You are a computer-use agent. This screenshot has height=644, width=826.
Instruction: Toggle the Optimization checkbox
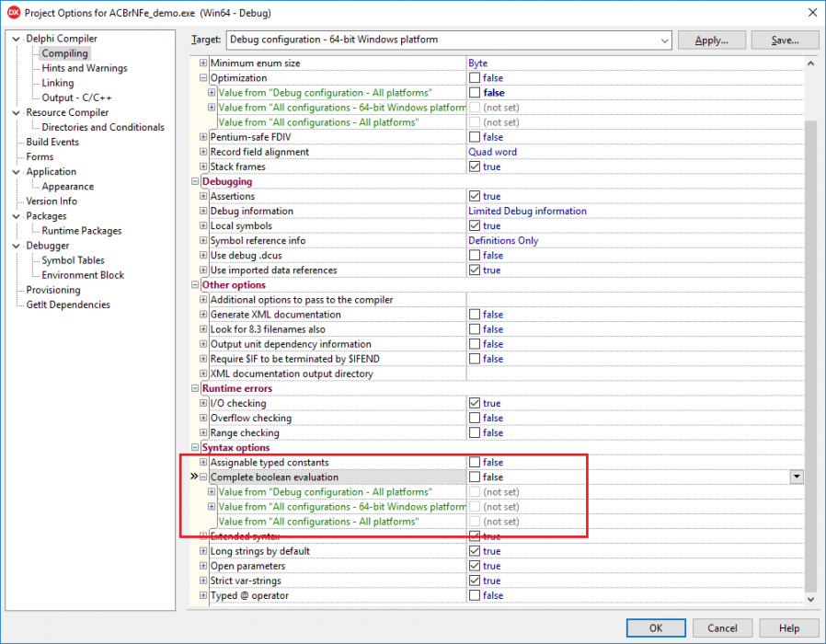coord(474,77)
